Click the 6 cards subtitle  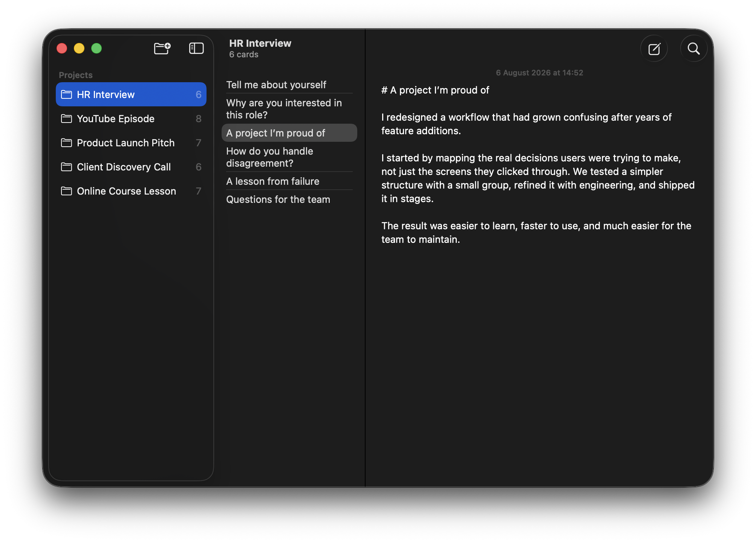tap(244, 54)
